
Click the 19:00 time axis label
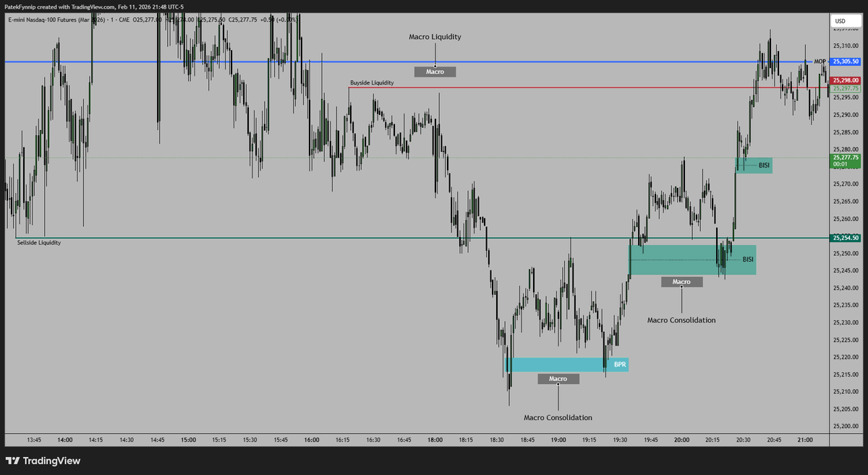point(558,440)
